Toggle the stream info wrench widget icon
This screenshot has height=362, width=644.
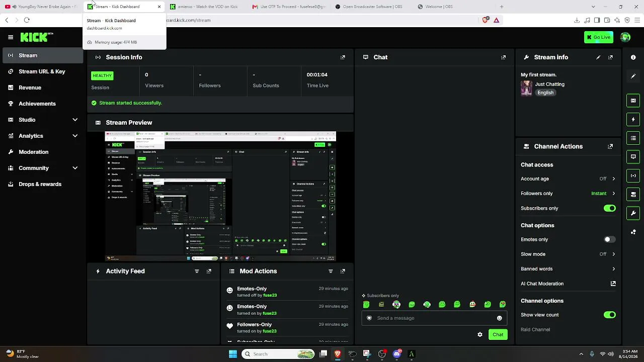point(633,213)
